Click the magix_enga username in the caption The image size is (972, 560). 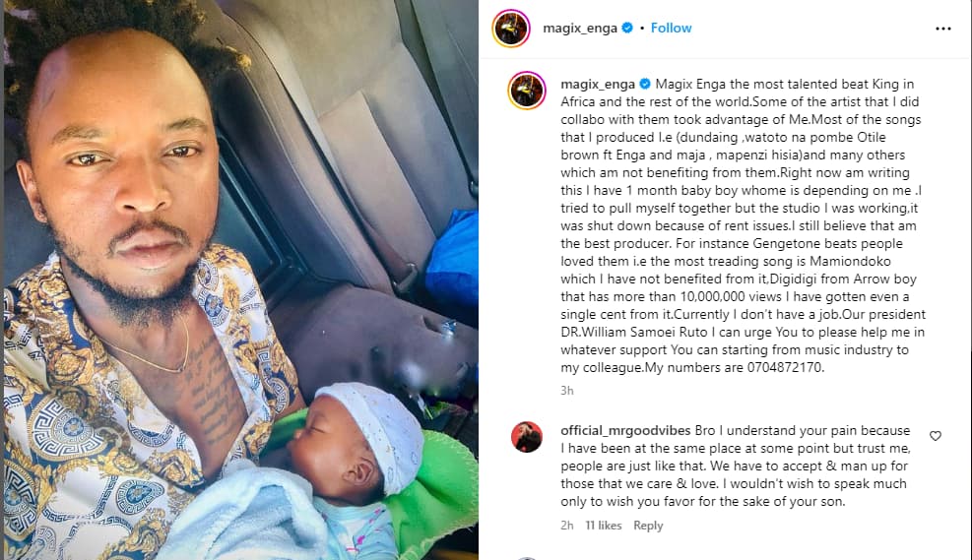[598, 84]
